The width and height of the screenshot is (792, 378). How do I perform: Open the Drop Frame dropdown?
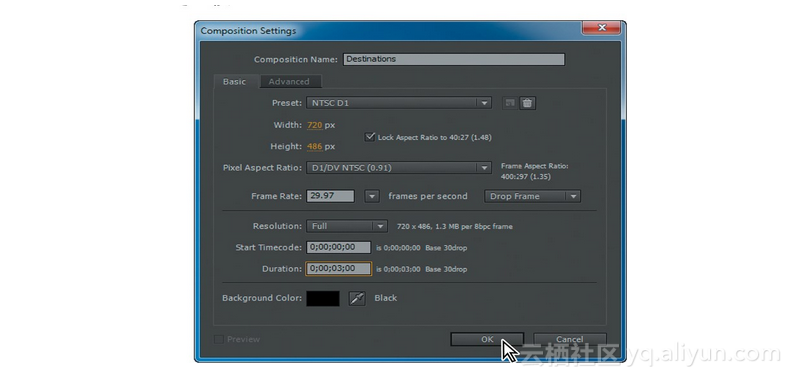(x=532, y=196)
